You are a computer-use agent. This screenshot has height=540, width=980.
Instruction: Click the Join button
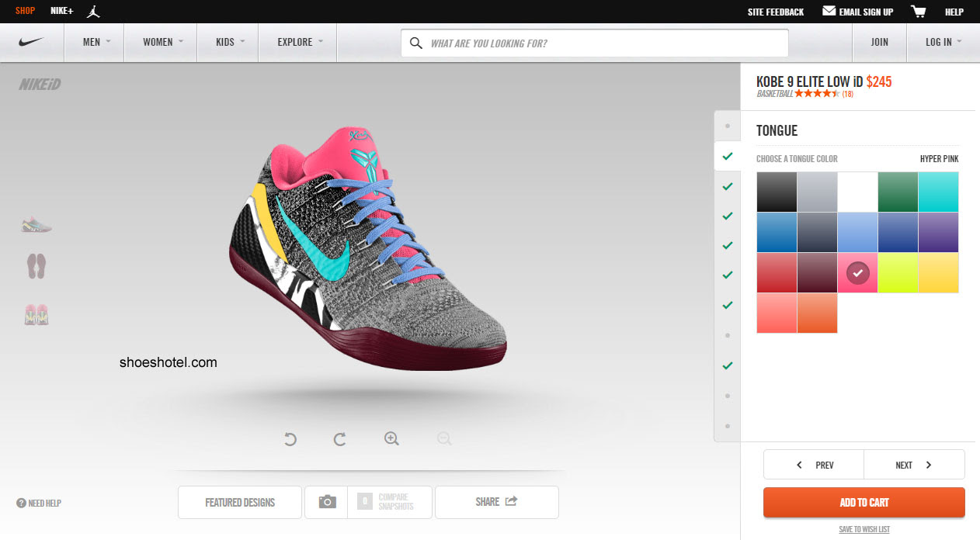(879, 42)
